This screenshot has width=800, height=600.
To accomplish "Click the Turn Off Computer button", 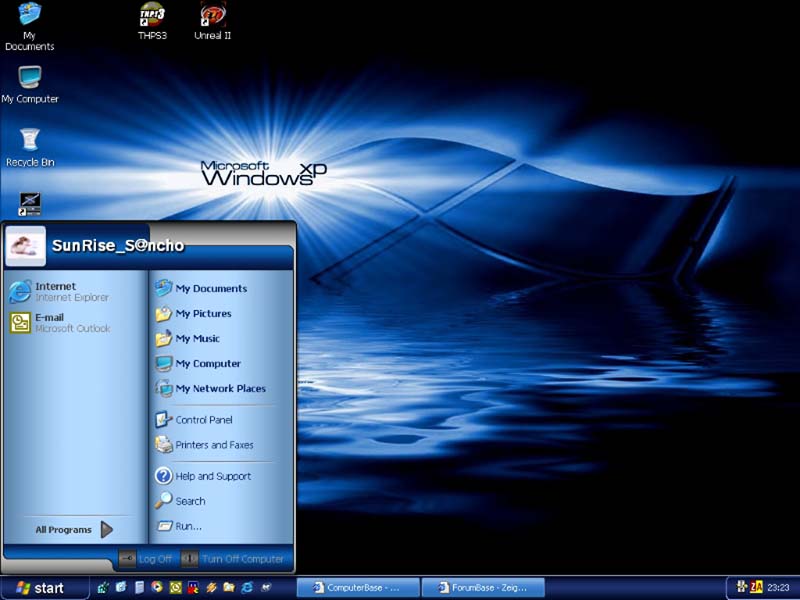I will (233, 559).
